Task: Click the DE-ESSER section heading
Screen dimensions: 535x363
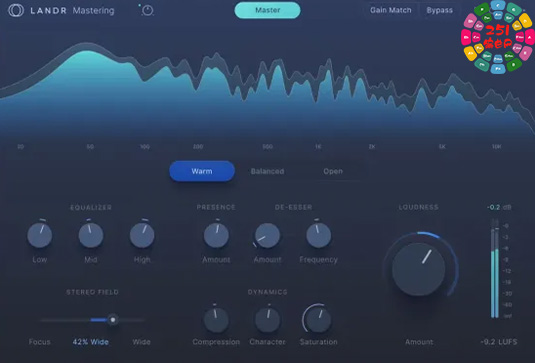Action: coord(293,207)
